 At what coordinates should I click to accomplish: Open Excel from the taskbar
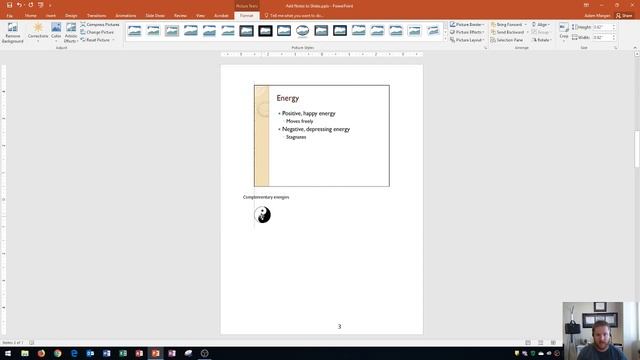[x=123, y=353]
